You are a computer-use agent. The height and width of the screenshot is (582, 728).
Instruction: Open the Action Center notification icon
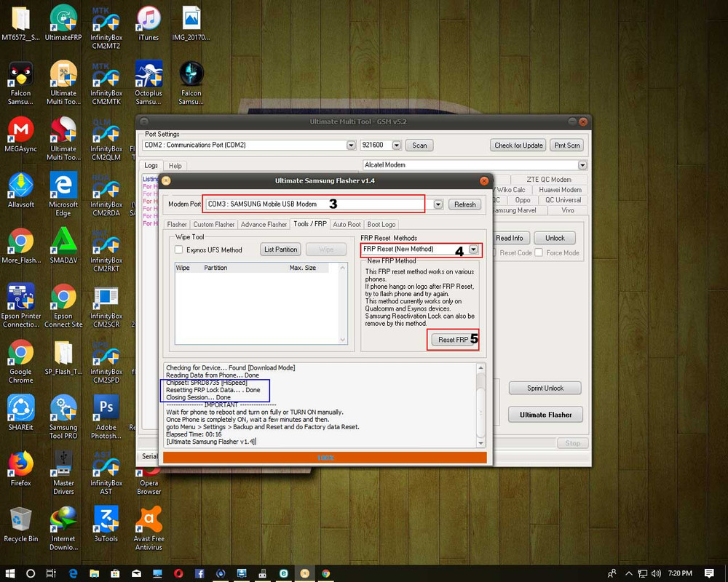click(709, 573)
